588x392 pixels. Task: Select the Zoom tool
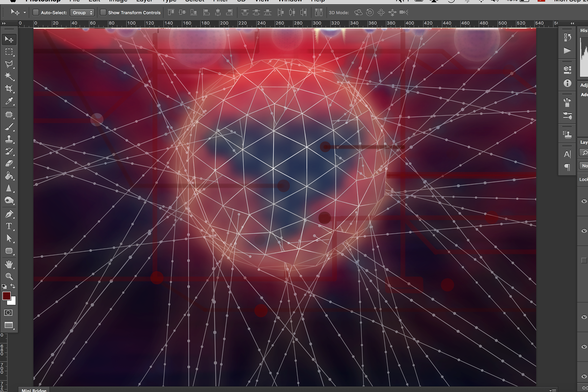(9, 276)
